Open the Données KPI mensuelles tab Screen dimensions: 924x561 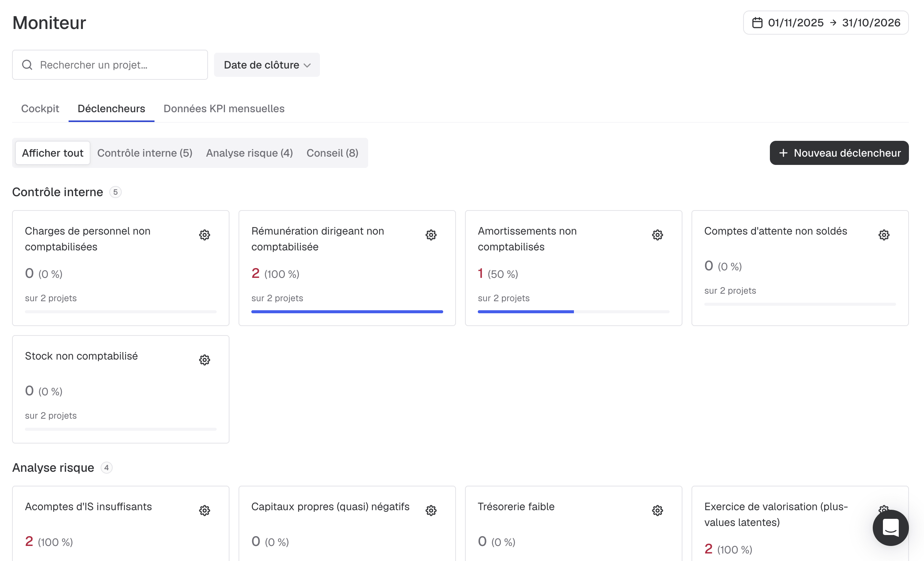pos(224,108)
